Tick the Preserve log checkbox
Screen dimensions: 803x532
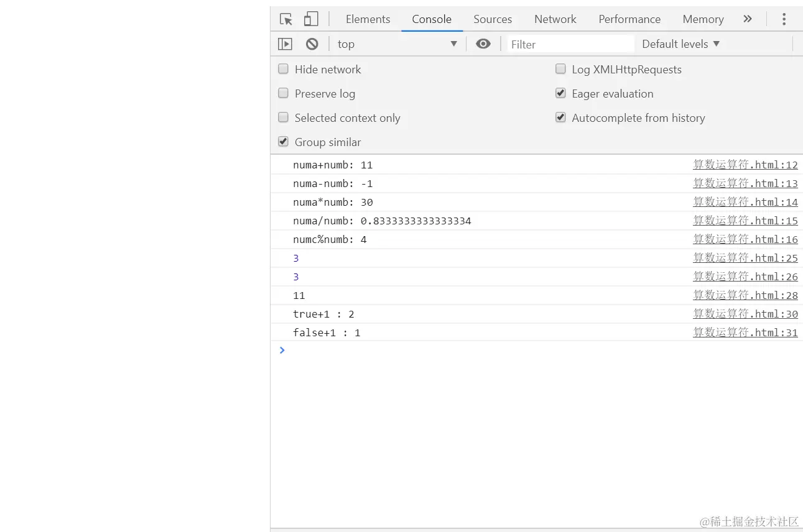tap(283, 93)
